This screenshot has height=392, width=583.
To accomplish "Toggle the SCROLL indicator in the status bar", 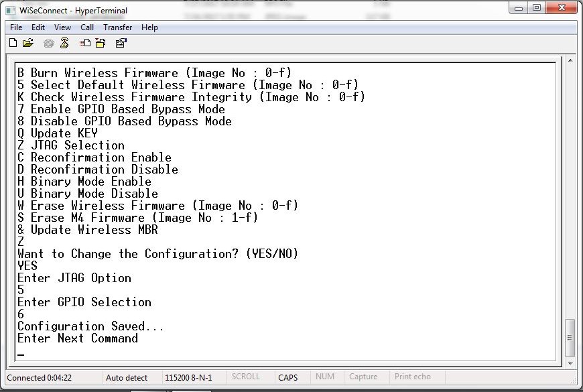I will tap(246, 377).
